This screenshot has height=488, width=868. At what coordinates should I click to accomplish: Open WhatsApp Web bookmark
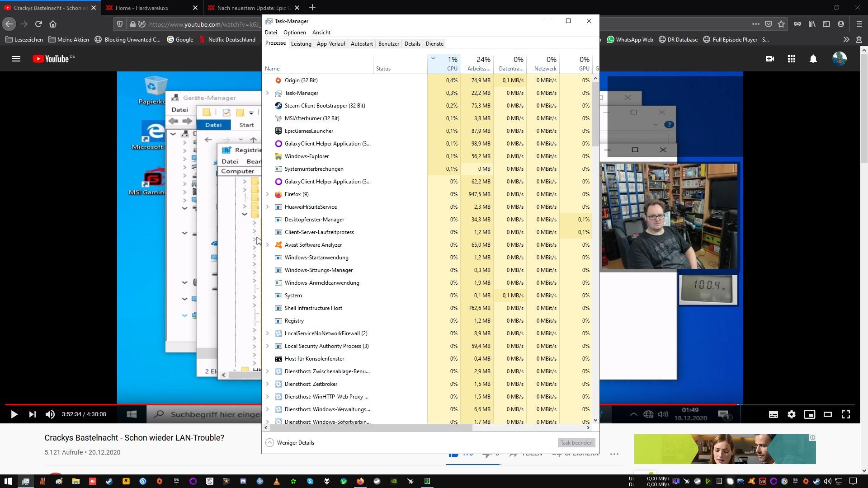pos(630,40)
